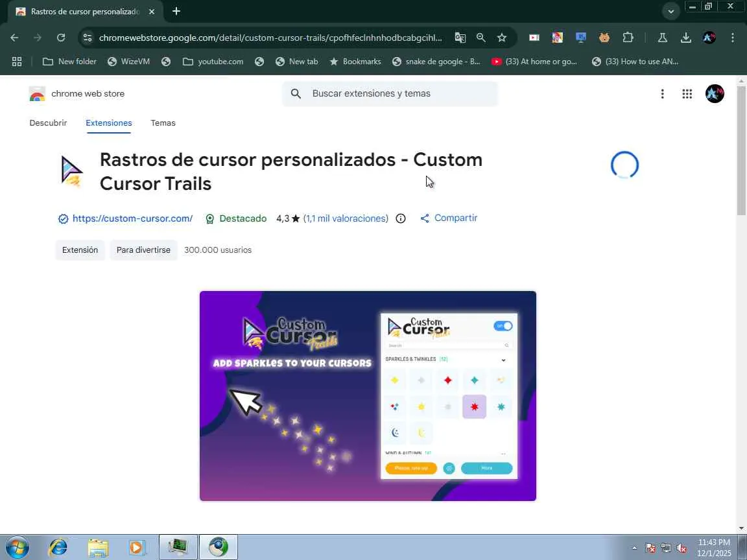Open Windows Media Player from taskbar
This screenshot has height=560, width=747.
(137, 547)
